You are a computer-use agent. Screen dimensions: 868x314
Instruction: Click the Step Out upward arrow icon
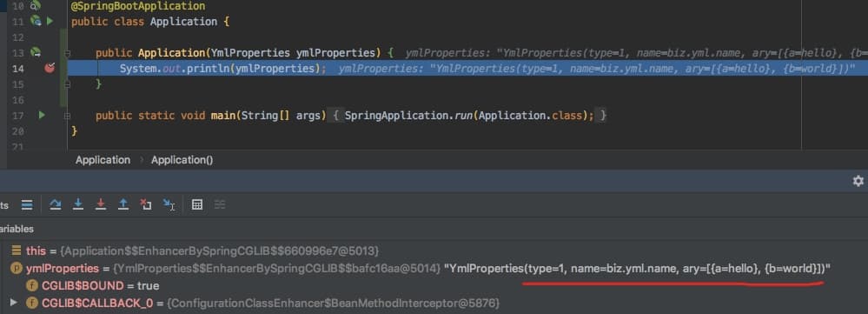tap(123, 204)
